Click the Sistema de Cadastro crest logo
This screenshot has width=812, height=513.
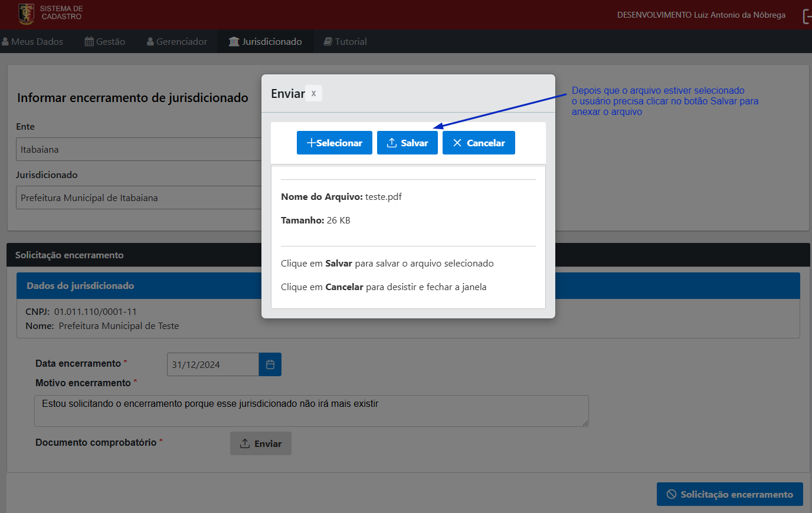[x=26, y=14]
